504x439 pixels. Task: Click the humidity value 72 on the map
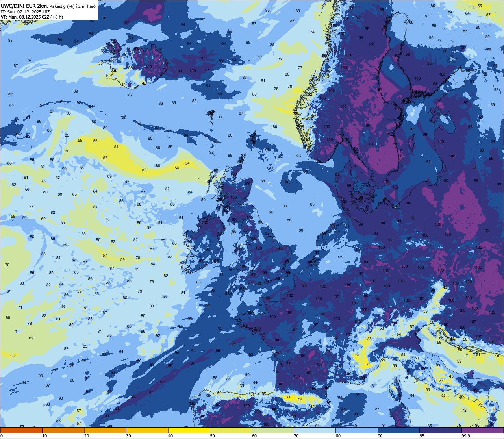coord(464,411)
